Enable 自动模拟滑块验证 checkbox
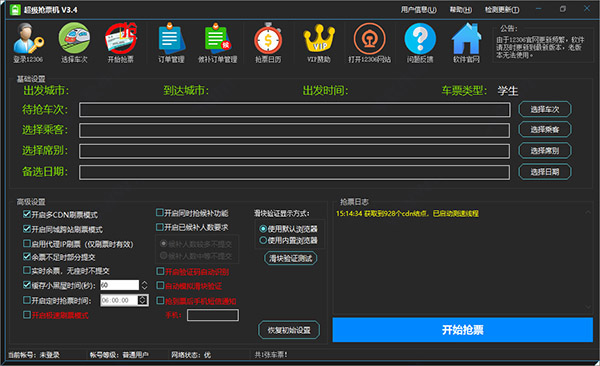 click(160, 286)
